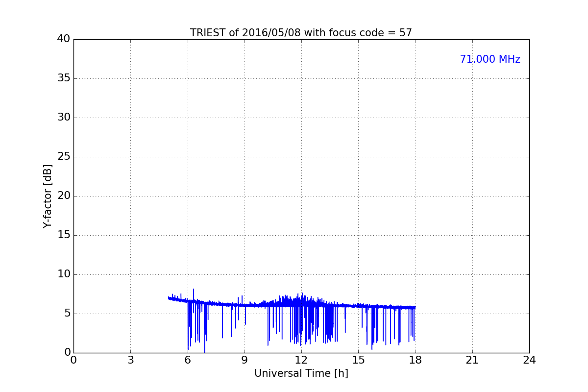Image resolution: width=588 pixels, height=392 pixels.
Task: Click the y-axis tick label 5
Action: click(x=67, y=314)
